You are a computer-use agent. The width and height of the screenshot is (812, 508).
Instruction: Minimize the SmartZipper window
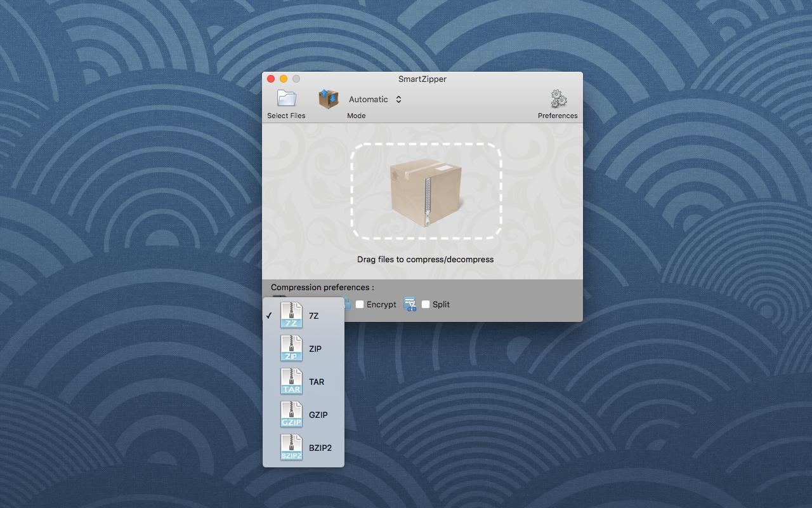click(x=284, y=79)
